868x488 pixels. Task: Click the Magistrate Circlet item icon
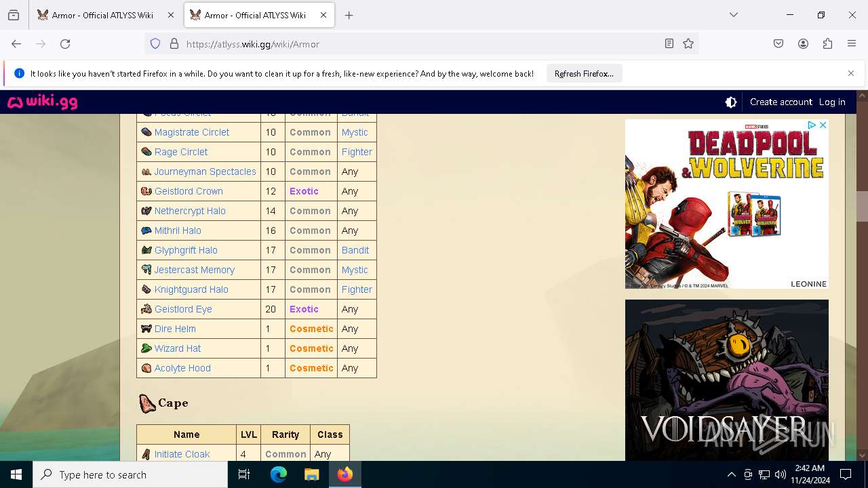click(x=146, y=132)
